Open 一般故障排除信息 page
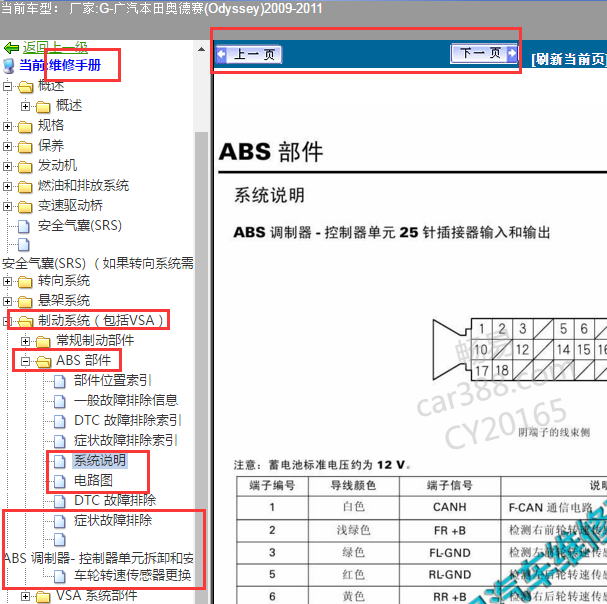 [126, 400]
